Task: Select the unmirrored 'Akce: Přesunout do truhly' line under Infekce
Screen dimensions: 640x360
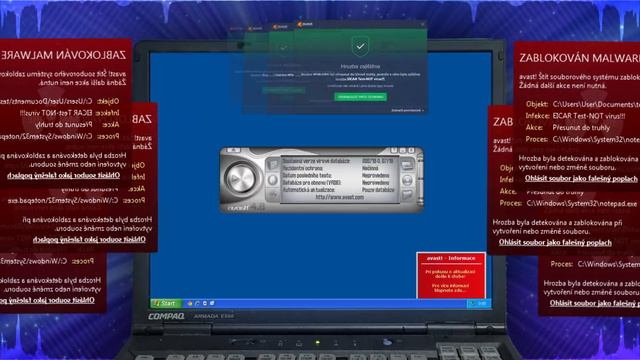Action: (568, 128)
